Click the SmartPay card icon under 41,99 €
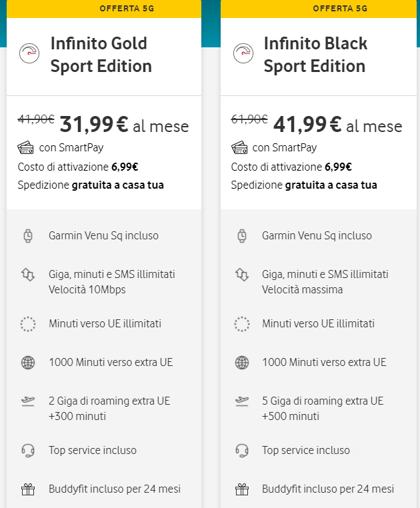420x508 pixels. 240,147
